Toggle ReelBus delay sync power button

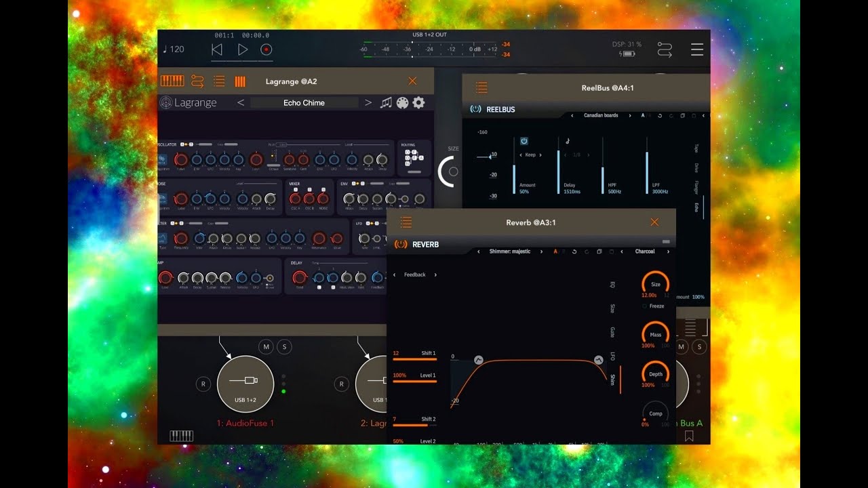point(524,141)
